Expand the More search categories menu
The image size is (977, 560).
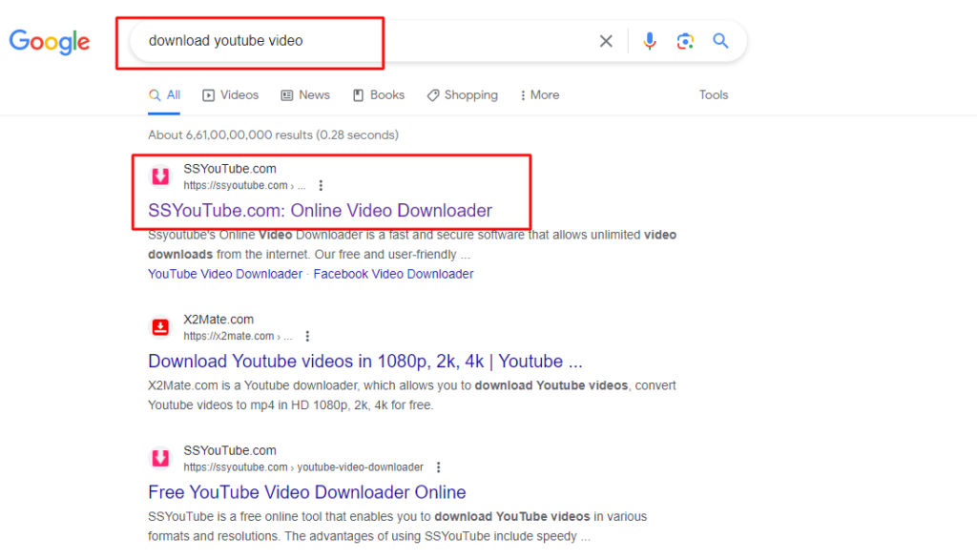tap(539, 94)
